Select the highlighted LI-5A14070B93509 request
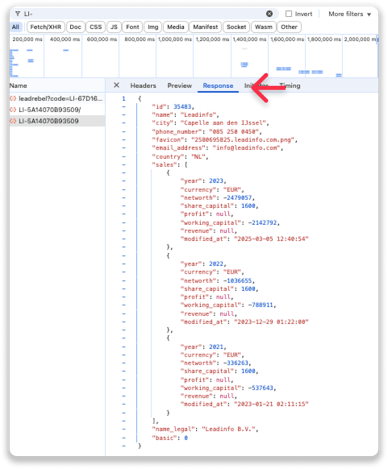Screen dimensions: 388x469 tap(57, 121)
